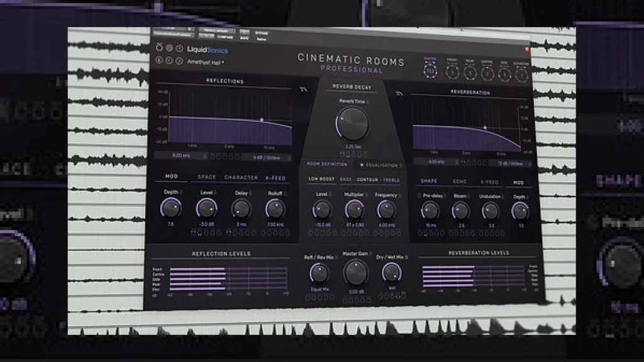Click the reflections Depth knob
This screenshot has width=644, height=362.
[171, 208]
